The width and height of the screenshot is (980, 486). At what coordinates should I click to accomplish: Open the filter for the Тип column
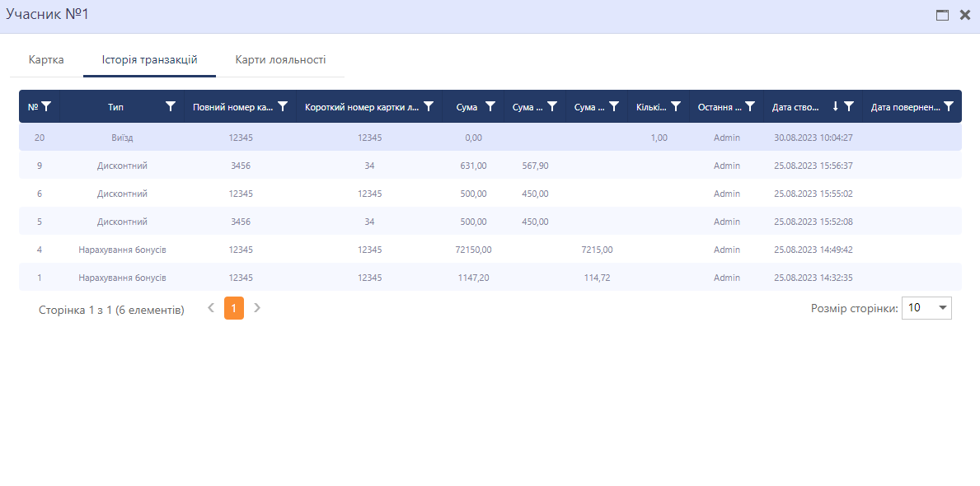click(171, 106)
